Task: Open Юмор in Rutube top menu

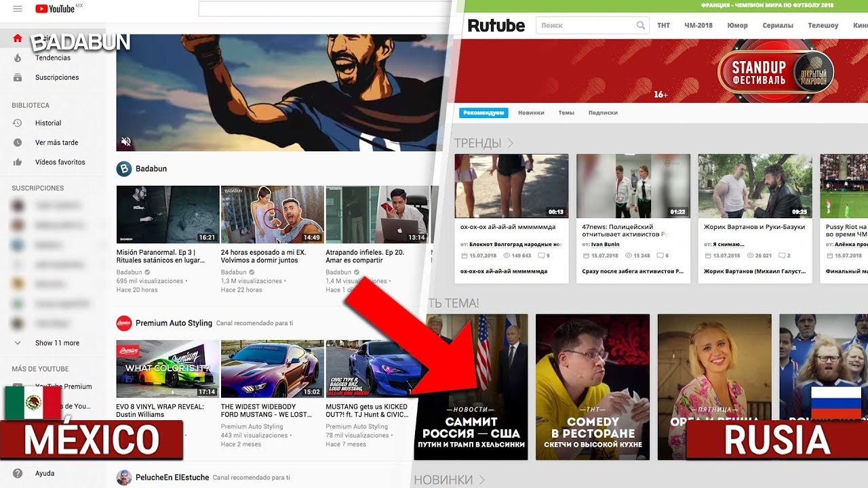Action: (x=738, y=26)
